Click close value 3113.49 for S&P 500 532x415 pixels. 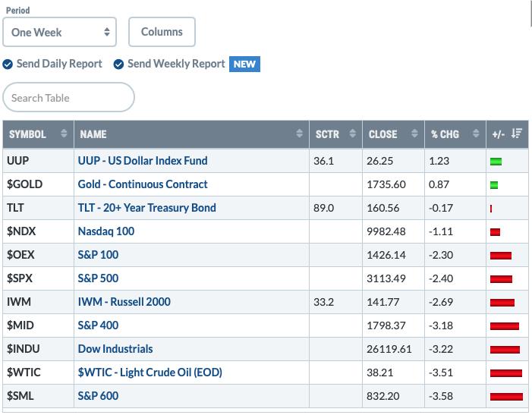tap(386, 278)
